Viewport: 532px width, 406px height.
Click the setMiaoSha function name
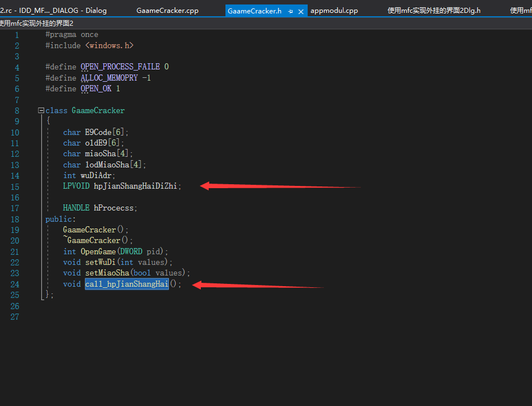[107, 273]
